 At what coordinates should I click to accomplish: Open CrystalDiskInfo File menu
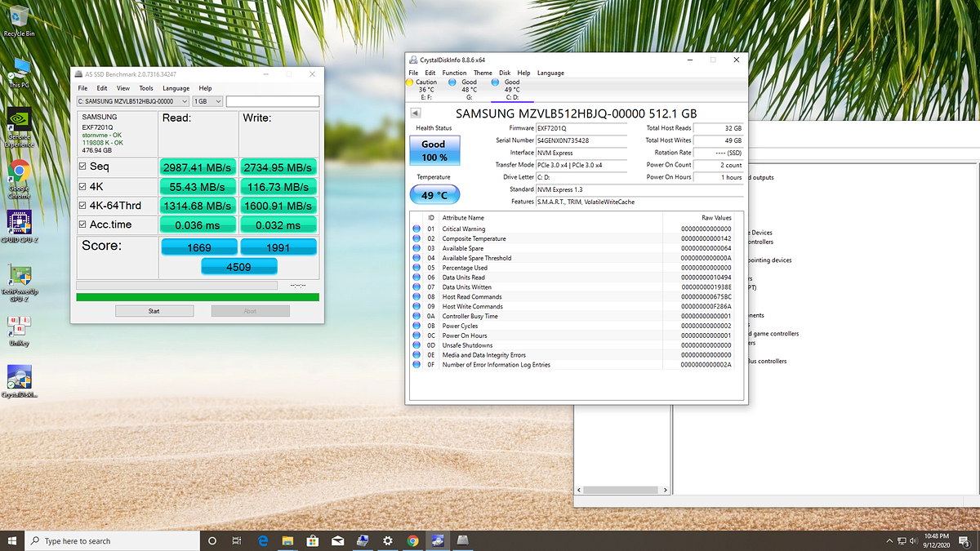pos(414,73)
